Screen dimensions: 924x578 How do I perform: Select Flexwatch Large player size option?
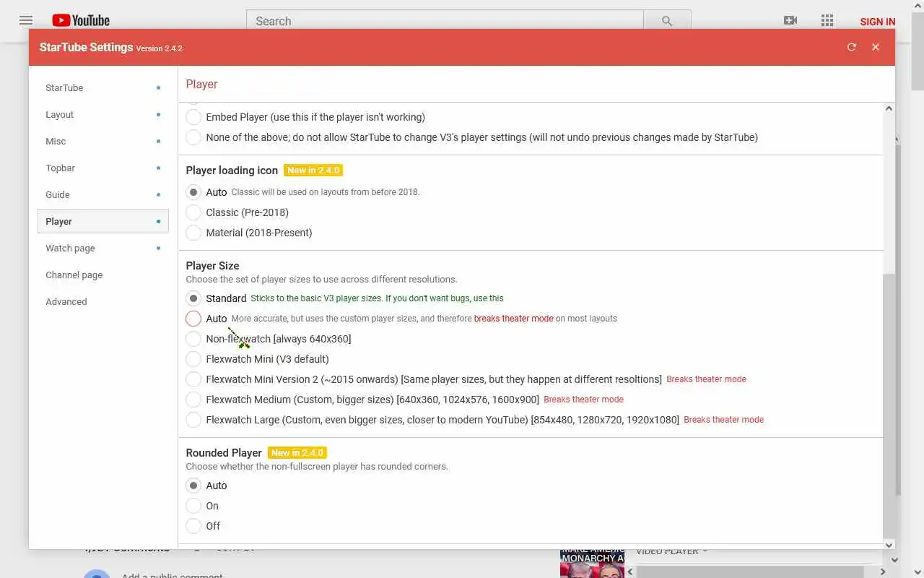pos(193,420)
